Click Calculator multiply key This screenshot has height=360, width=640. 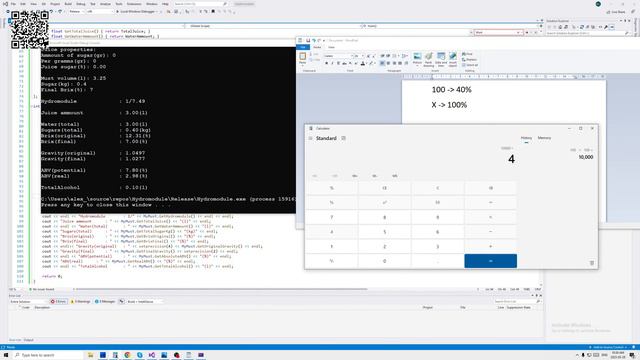coord(491,217)
